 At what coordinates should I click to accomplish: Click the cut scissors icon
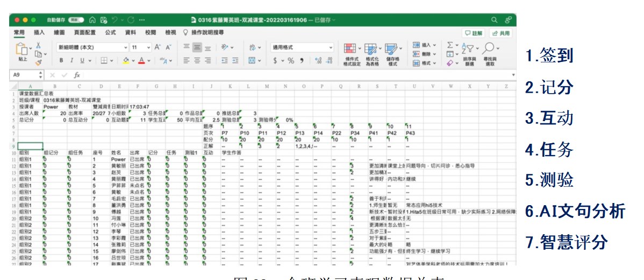[x=38, y=46]
